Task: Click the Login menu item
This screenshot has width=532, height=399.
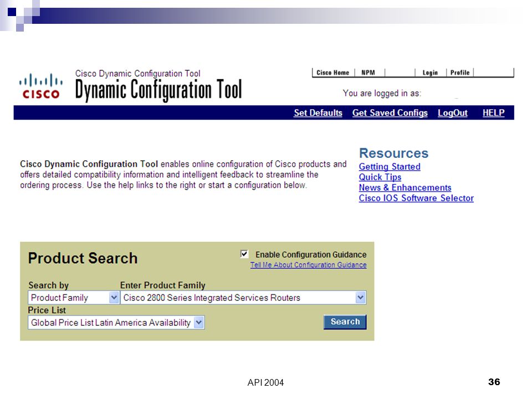Action: (x=430, y=73)
